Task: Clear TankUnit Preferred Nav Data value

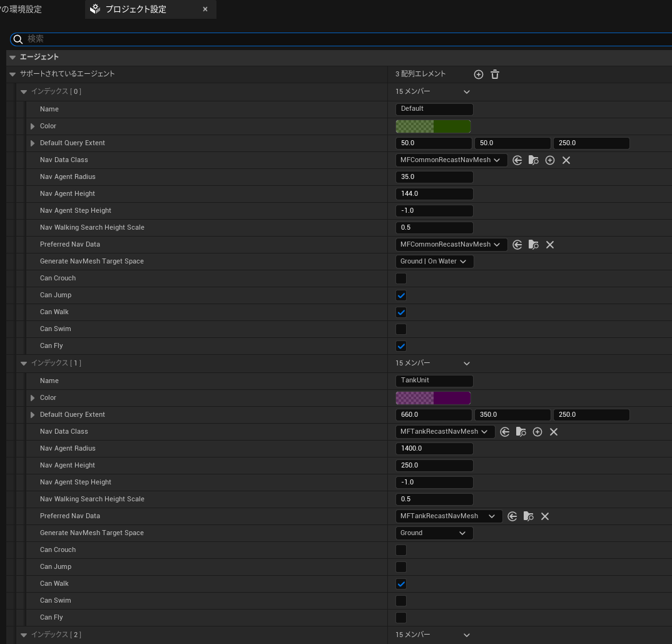Action: click(545, 516)
